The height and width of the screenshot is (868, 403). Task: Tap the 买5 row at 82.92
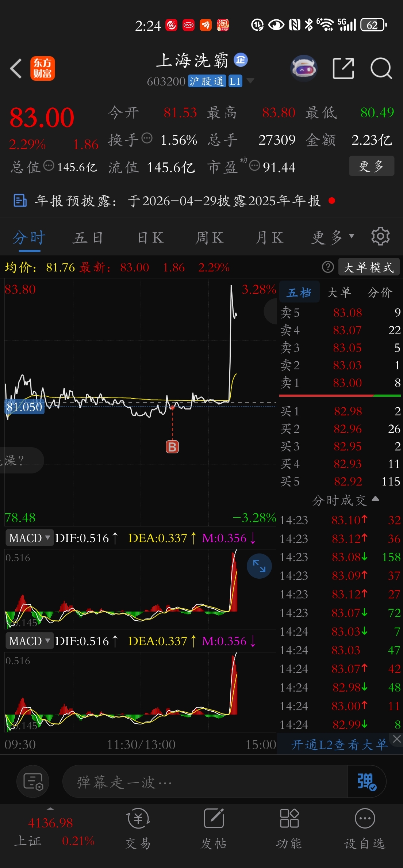click(340, 481)
